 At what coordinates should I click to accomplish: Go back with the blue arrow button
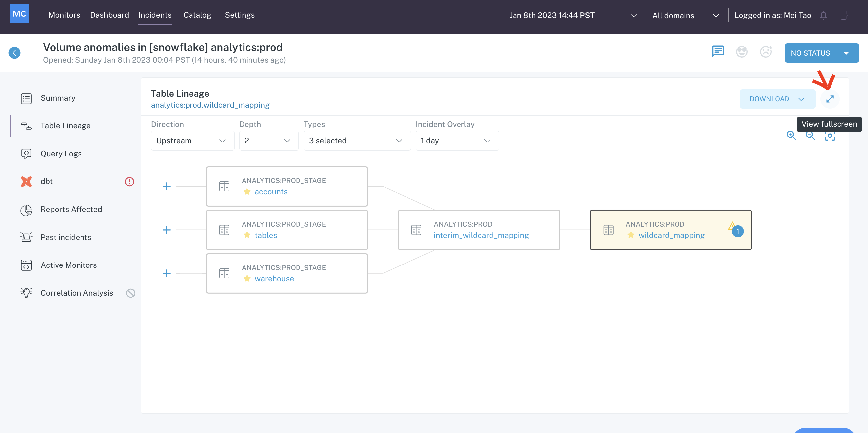click(x=14, y=53)
